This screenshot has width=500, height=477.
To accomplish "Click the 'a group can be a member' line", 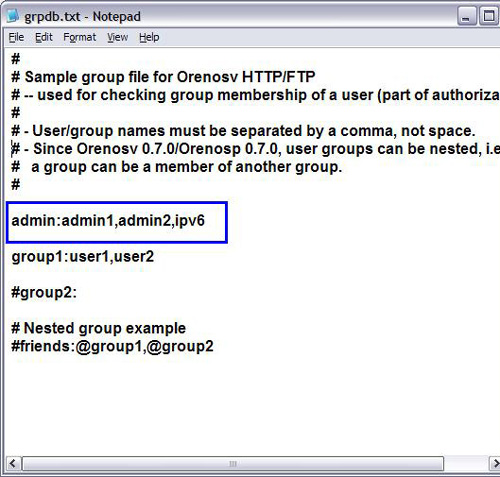I will click(x=177, y=167).
